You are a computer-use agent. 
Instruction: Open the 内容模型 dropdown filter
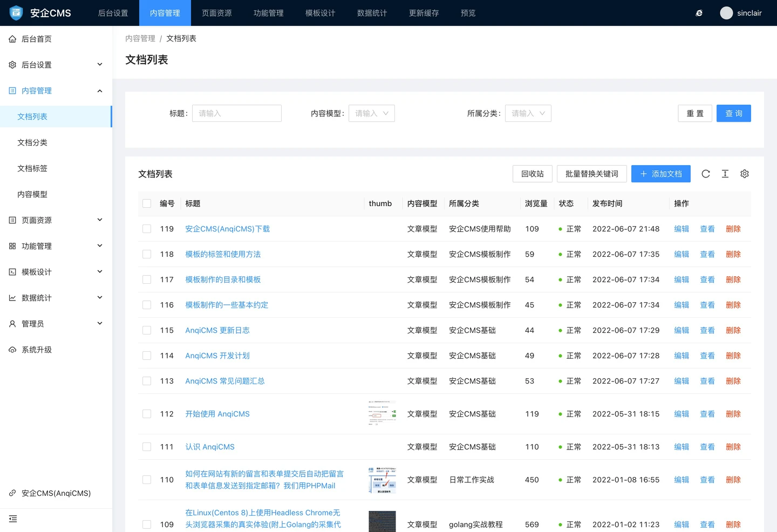(372, 113)
